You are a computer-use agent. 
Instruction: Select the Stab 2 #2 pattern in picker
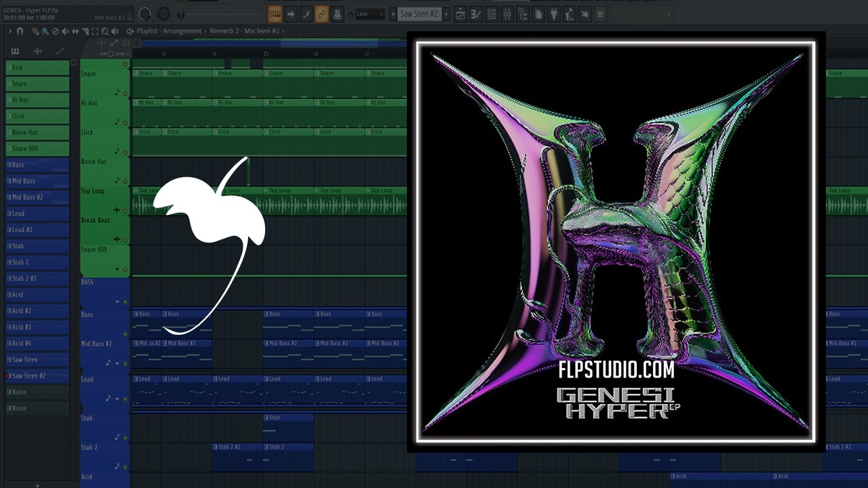[37, 279]
